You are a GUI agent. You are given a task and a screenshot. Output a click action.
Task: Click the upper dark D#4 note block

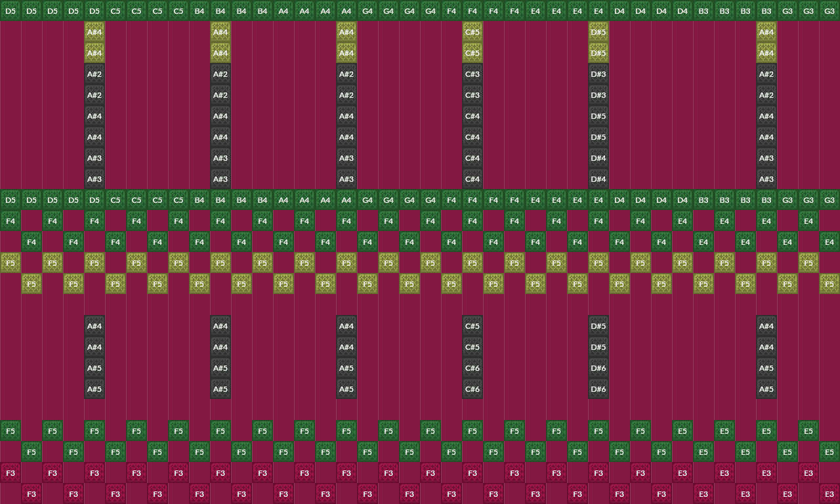[x=598, y=157]
